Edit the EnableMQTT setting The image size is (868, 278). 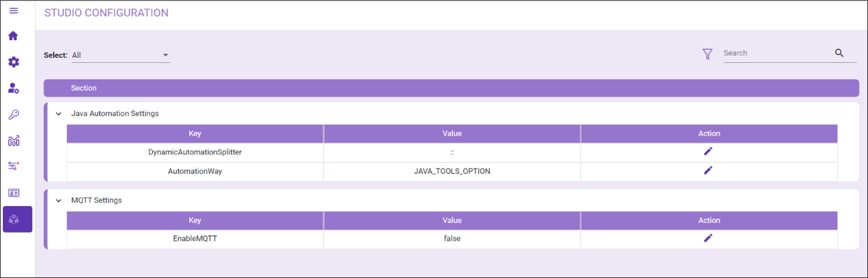(708, 238)
